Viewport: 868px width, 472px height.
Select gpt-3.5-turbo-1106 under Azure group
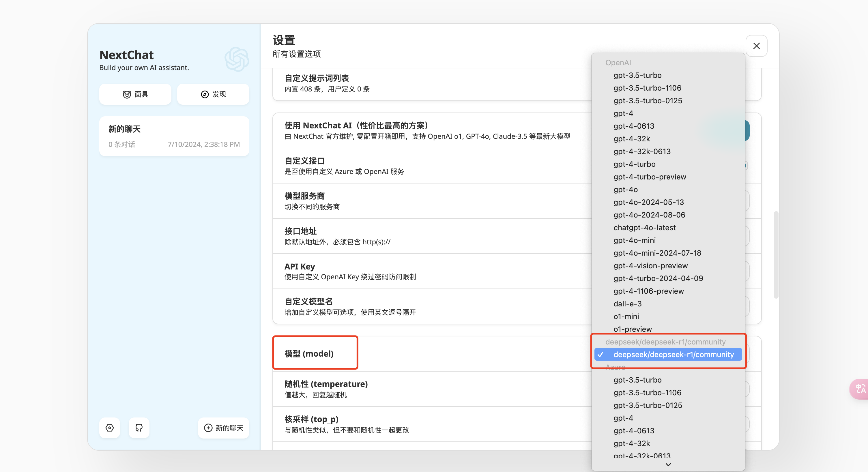click(x=668, y=392)
